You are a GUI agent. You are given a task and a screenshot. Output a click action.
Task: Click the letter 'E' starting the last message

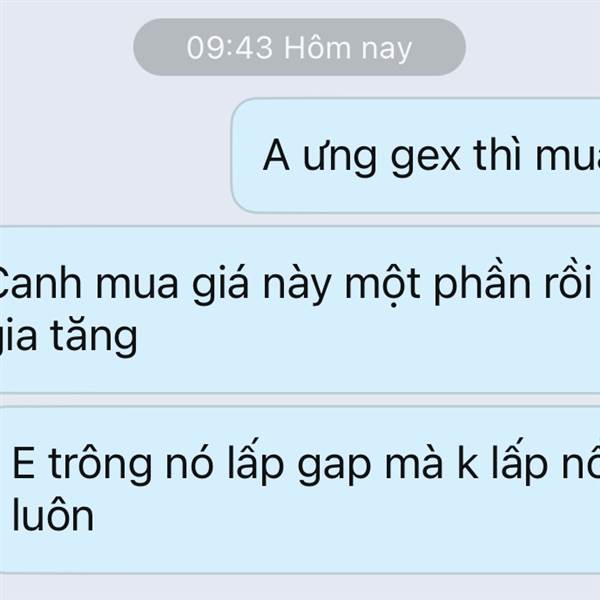[24, 462]
